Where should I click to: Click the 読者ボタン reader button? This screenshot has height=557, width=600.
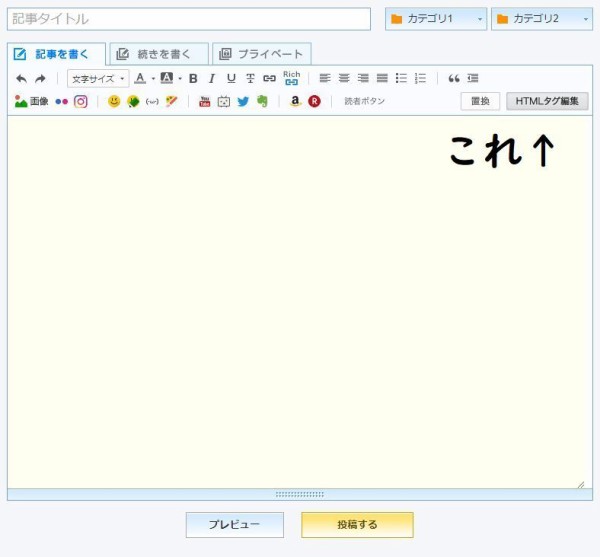click(x=365, y=101)
